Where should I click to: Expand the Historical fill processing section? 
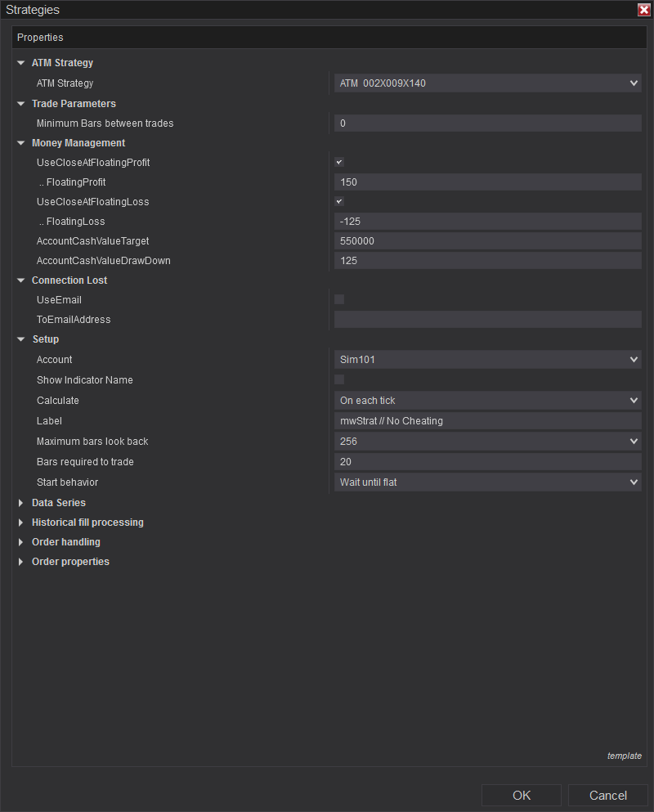[x=20, y=523]
